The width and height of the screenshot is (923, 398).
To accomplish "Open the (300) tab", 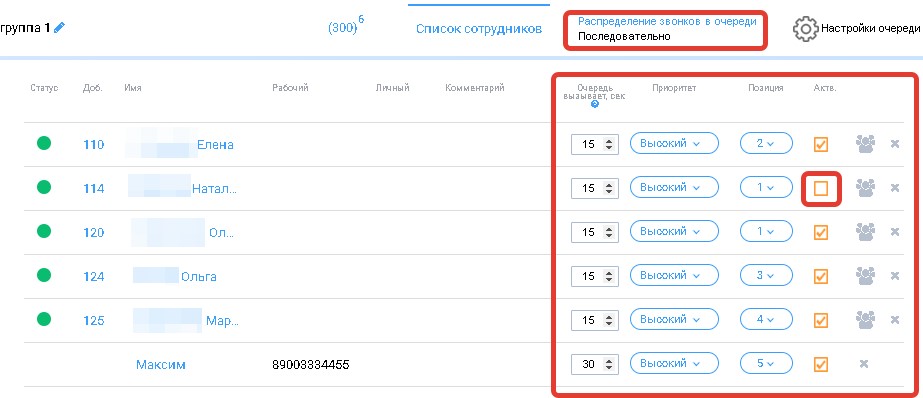I will click(343, 28).
